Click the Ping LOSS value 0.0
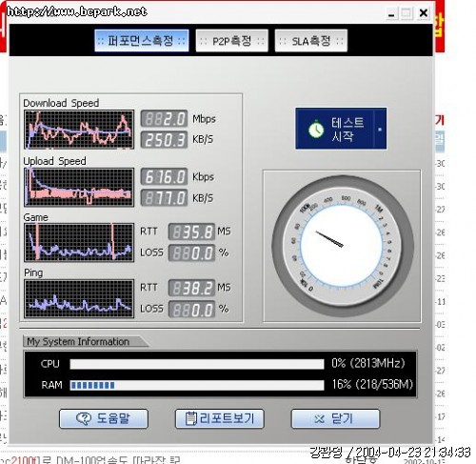Viewport: 476px width, 464px height. [191, 310]
